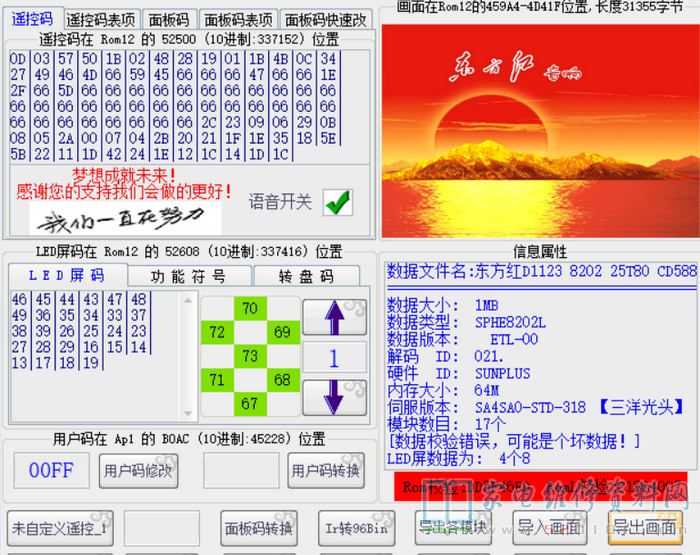The width and height of the screenshot is (700, 555).
Task: Select green key cell 70
Action: (x=250, y=308)
